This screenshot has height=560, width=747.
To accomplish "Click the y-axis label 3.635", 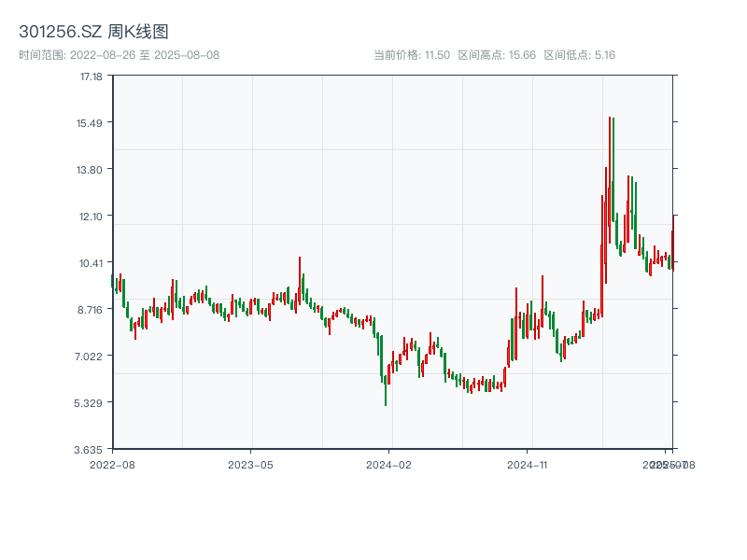I will click(88, 450).
